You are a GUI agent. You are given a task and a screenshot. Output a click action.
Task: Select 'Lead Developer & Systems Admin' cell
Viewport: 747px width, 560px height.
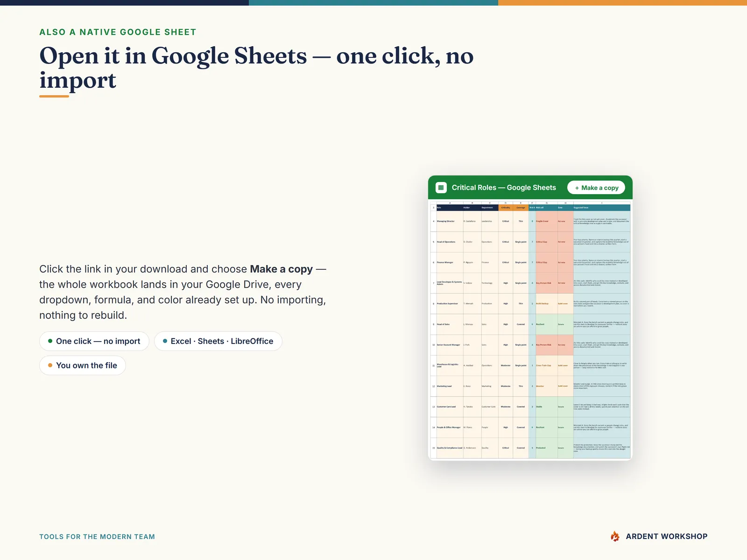[449, 283]
